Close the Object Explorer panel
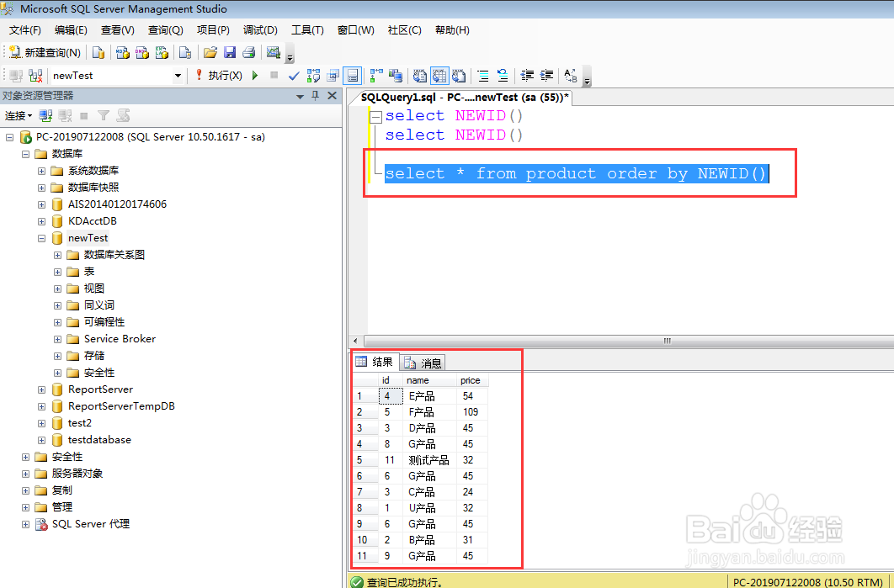Image resolution: width=894 pixels, height=588 pixels. (332, 96)
